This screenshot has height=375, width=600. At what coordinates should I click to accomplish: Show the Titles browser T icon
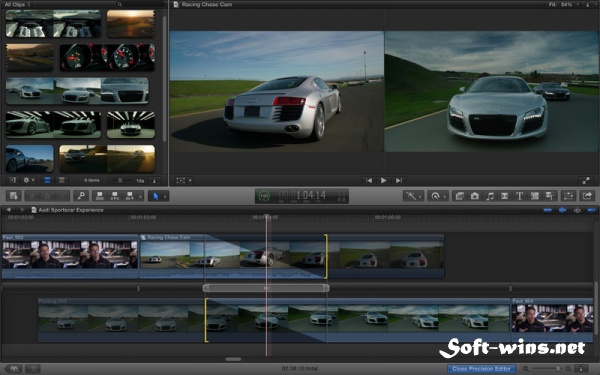click(x=519, y=196)
